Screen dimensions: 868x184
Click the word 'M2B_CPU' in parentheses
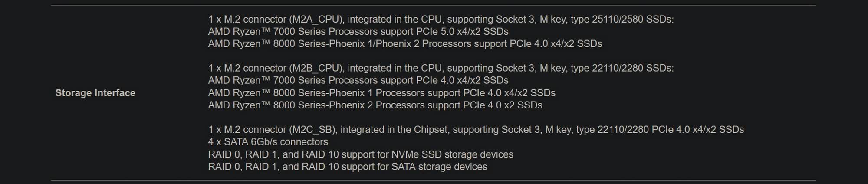[x=316, y=68]
